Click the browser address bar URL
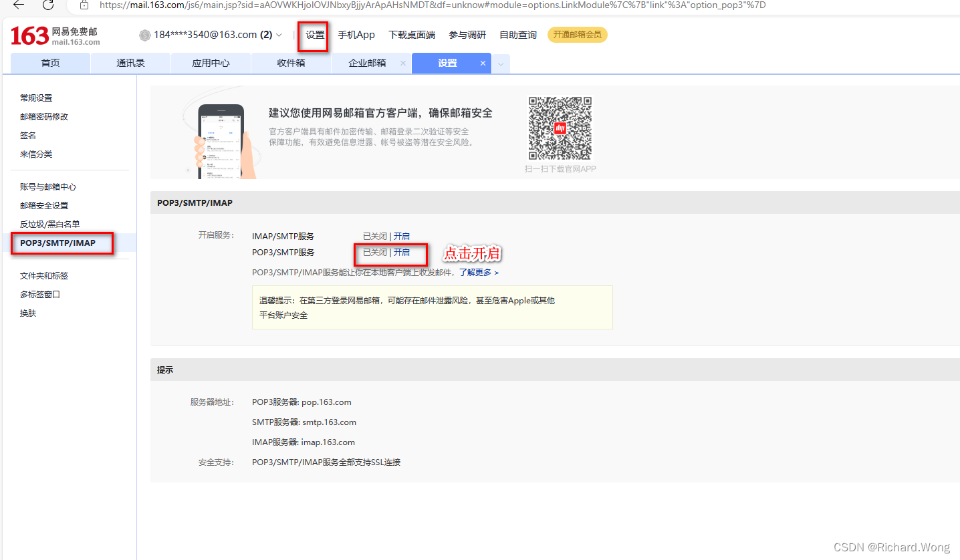 pyautogui.click(x=433, y=5)
